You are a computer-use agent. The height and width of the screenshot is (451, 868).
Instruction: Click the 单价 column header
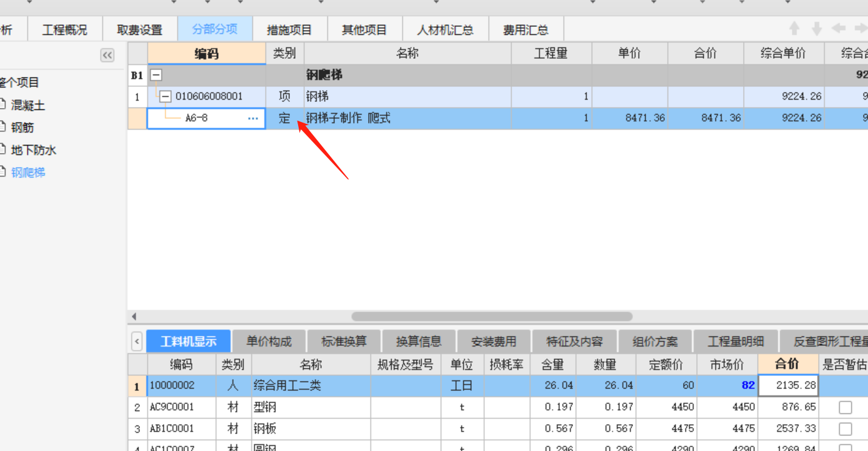pyautogui.click(x=630, y=54)
